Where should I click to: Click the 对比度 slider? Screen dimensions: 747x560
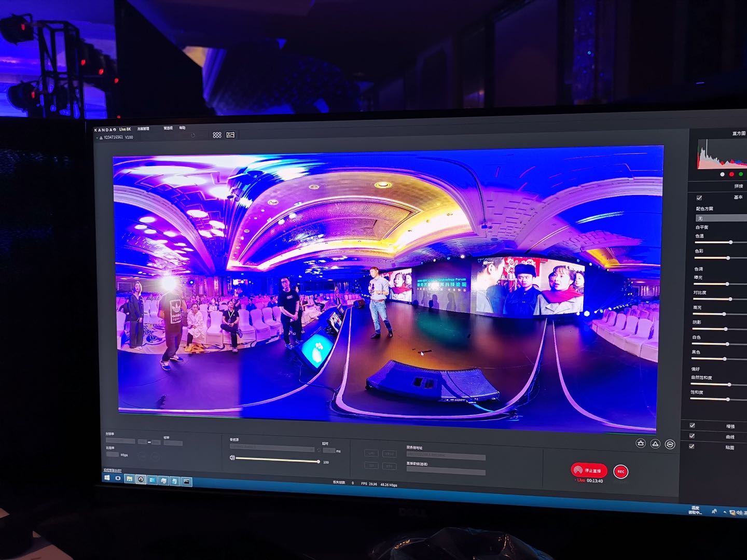point(720,299)
